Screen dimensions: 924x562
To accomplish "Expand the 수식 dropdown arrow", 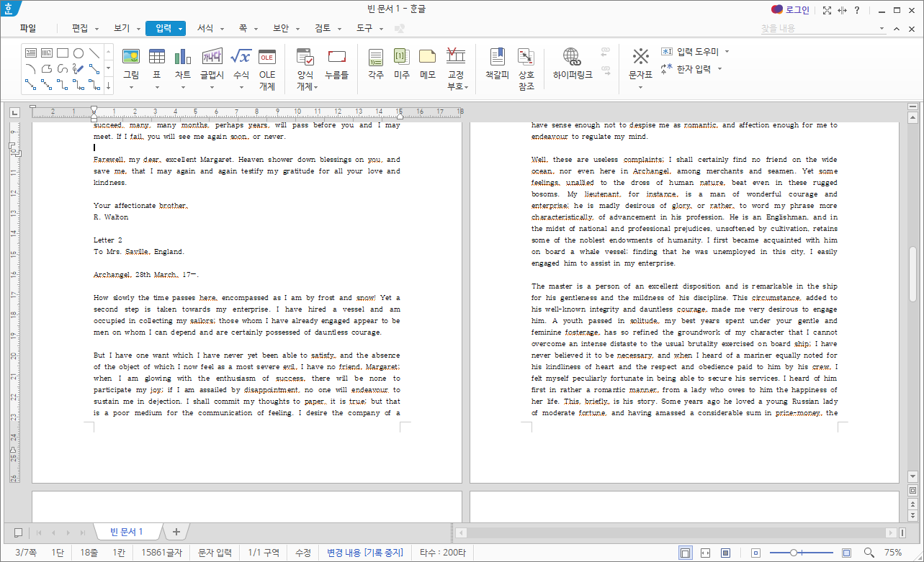I will click(241, 87).
